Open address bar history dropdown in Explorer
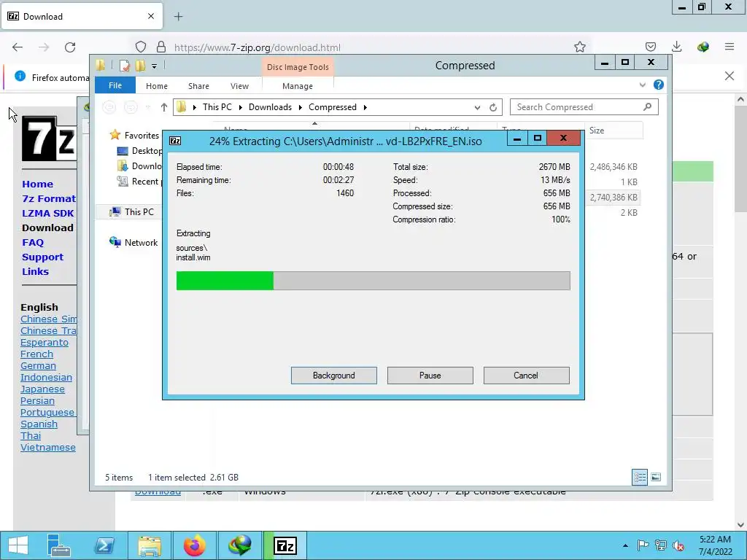This screenshot has height=560, width=747. click(x=477, y=108)
